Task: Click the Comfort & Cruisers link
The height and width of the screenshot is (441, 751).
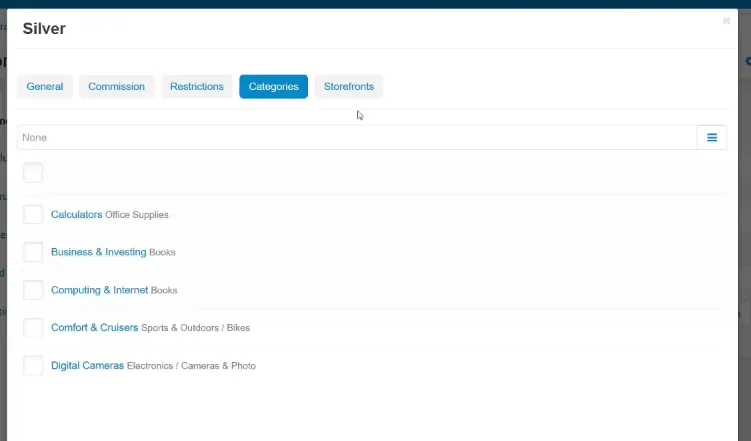Action: (94, 328)
